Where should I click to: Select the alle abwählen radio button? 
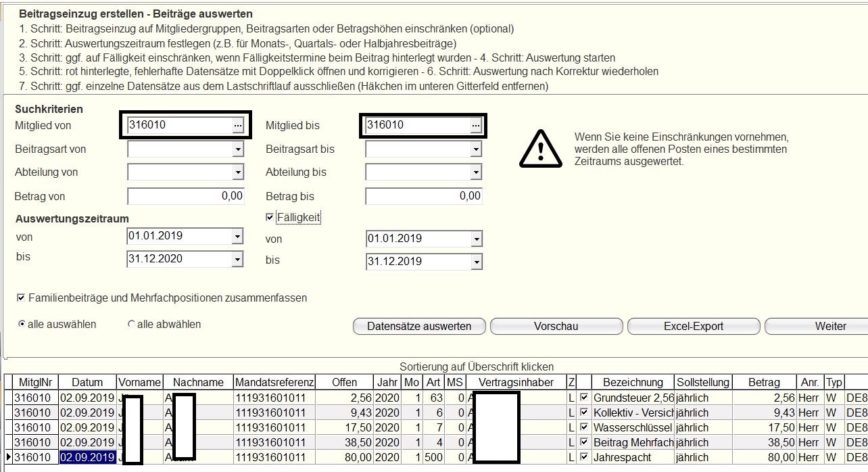[131, 325]
